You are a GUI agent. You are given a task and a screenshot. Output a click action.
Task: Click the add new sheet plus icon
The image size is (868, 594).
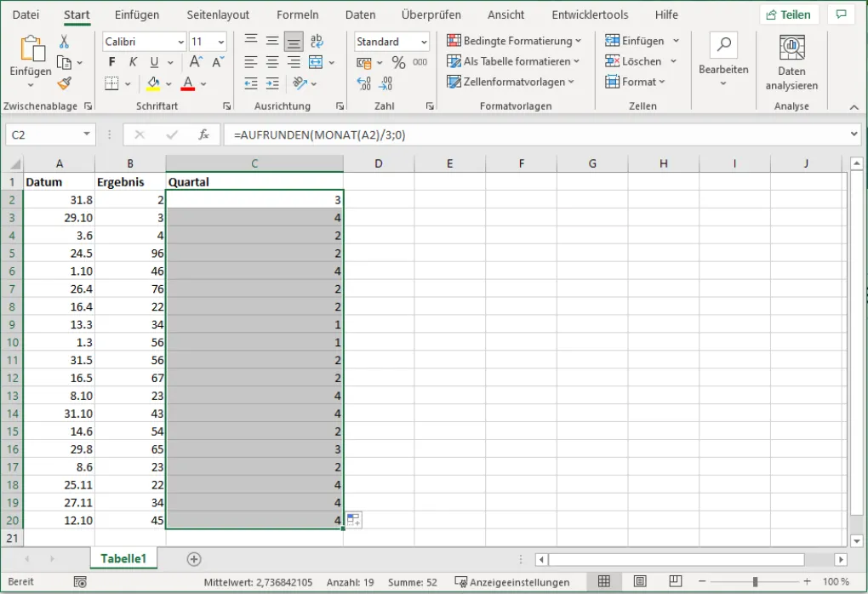pyautogui.click(x=194, y=559)
